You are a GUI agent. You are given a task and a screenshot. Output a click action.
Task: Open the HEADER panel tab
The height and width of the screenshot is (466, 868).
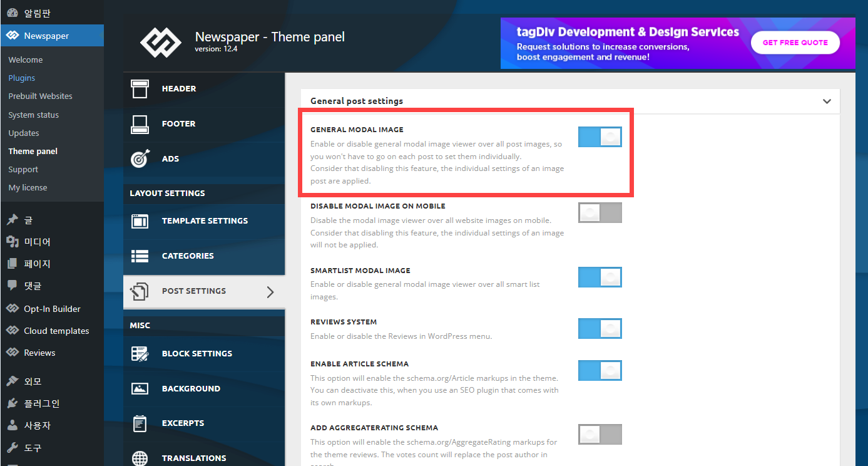click(x=204, y=89)
